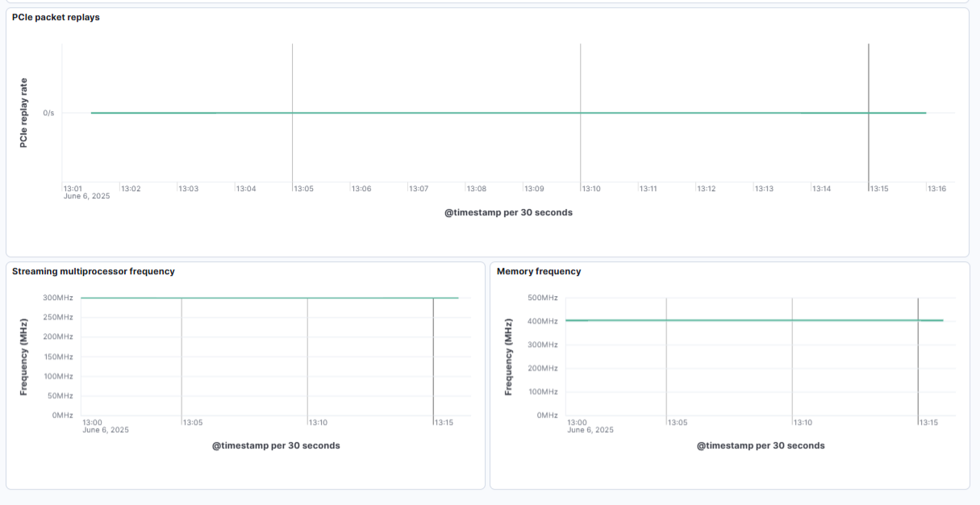Image resolution: width=980 pixels, height=505 pixels.
Task: Select the "Streaming multiprocessor frequency" panel title
Action: tap(93, 271)
